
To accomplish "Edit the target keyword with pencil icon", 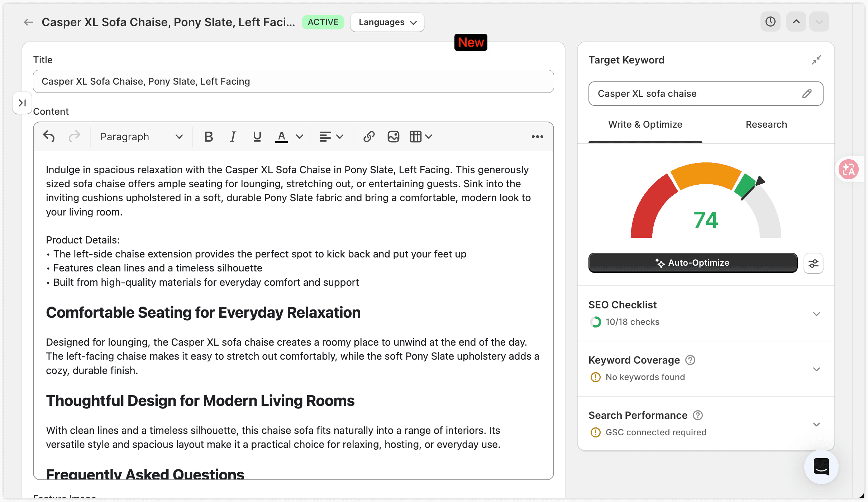I will (x=807, y=94).
